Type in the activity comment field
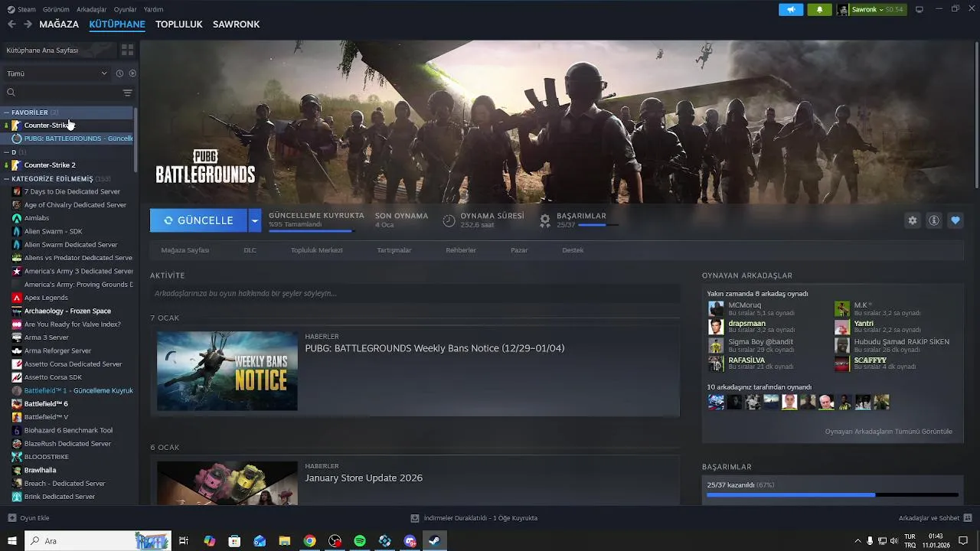 (415, 293)
